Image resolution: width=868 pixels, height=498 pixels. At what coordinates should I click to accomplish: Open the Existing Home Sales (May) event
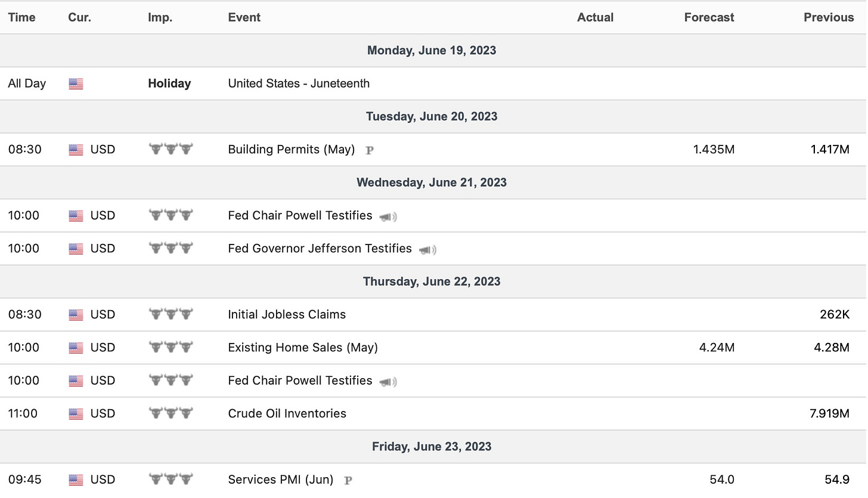[x=303, y=347]
